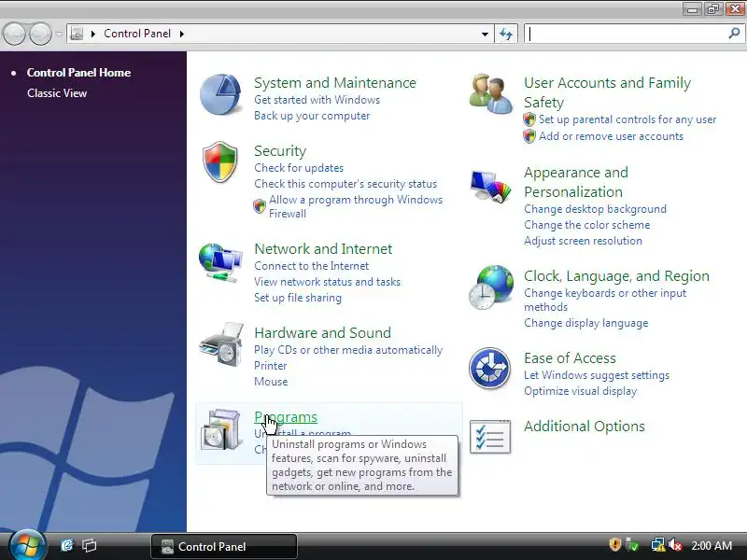Expand the chevron after Control Panel breadcrumb

(182, 34)
